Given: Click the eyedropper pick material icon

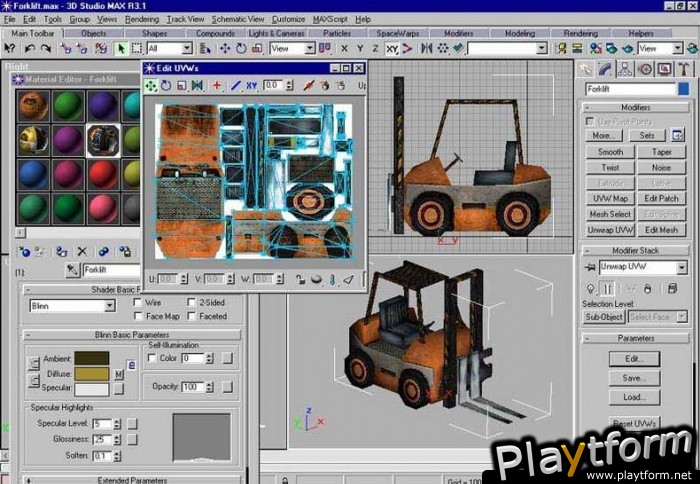Looking at the screenshot, I should (71, 270).
